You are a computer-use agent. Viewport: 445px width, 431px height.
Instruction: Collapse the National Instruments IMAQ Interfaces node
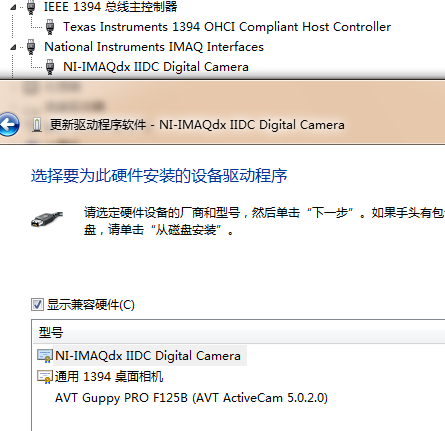click(13, 48)
